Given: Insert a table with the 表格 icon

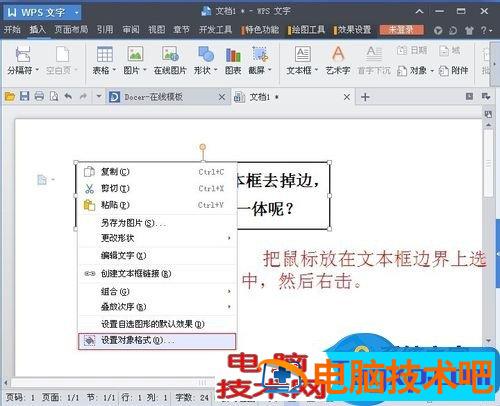Looking at the screenshot, I should (105, 54).
